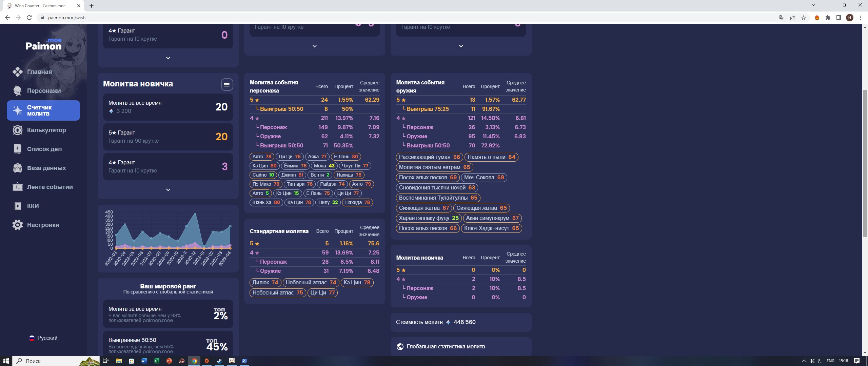Click the Молитв за все время 20 card

click(168, 107)
